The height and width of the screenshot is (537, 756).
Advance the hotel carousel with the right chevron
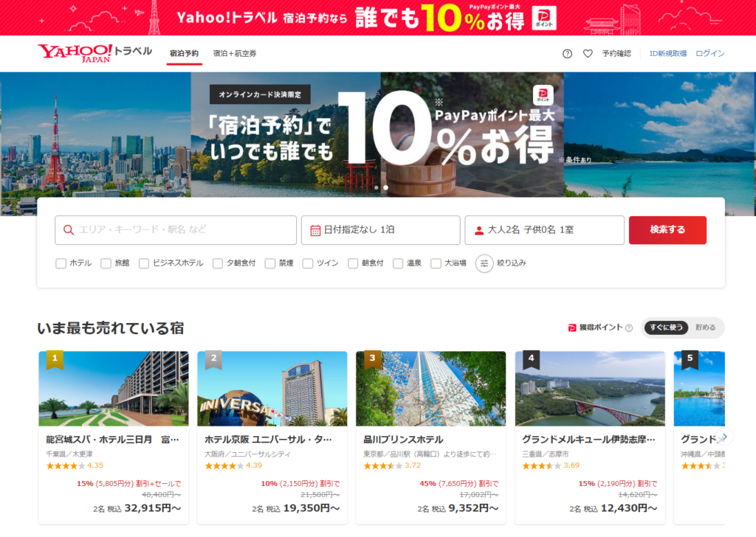click(725, 437)
